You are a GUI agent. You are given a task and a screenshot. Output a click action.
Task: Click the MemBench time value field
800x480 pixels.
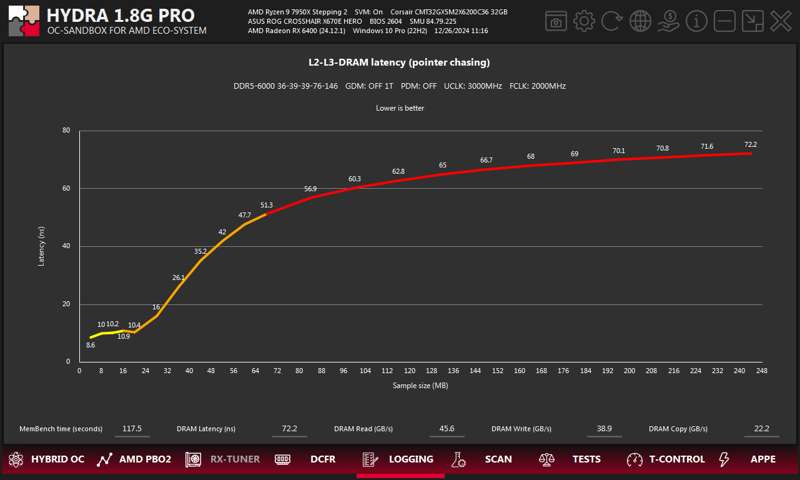[132, 428]
